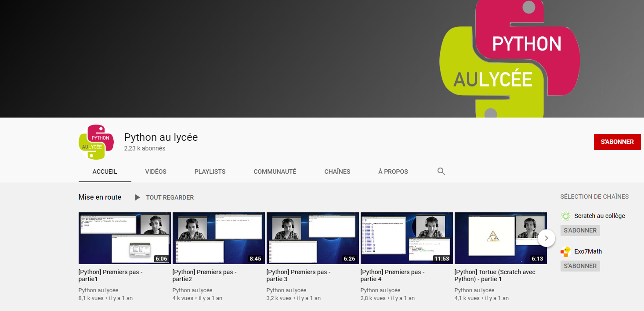Subscribe to the Exo7Math channel
Viewport: 644px width, 311px height.
[580, 266]
